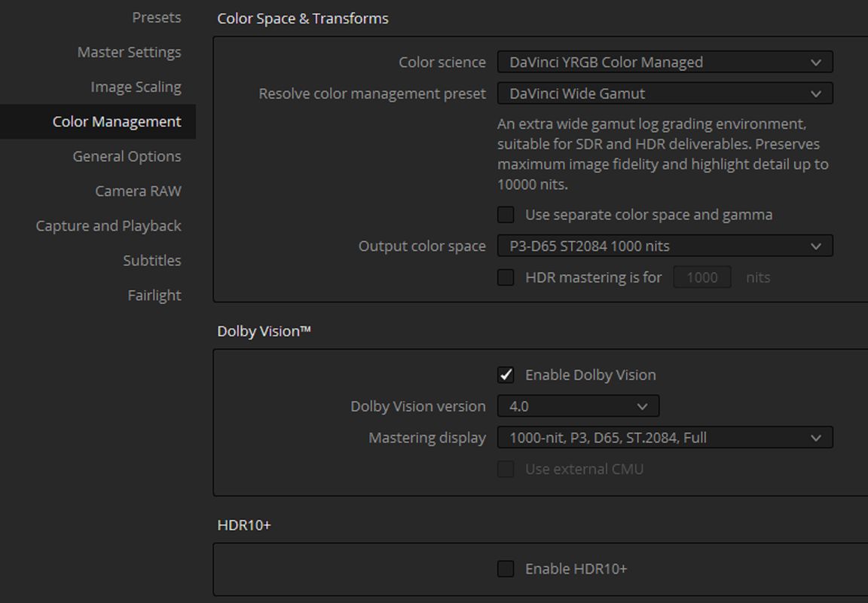The image size is (868, 603).
Task: Open General Options
Action: (127, 157)
